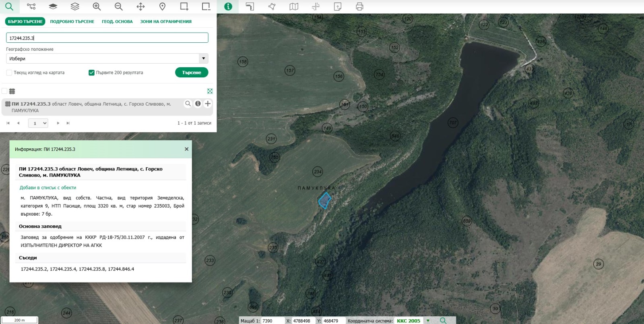Open the print map tool

(x=359, y=6)
